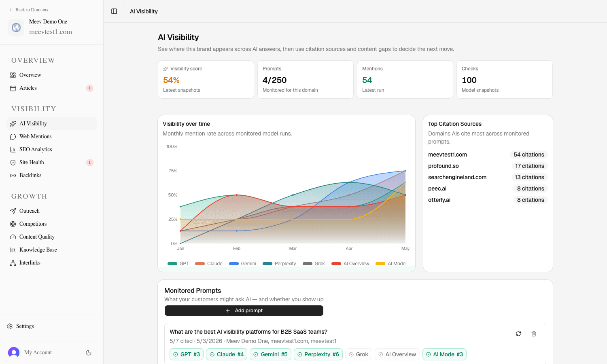Toggle GPT series in chart legend
This screenshot has width=607, height=364.
[x=178, y=264]
